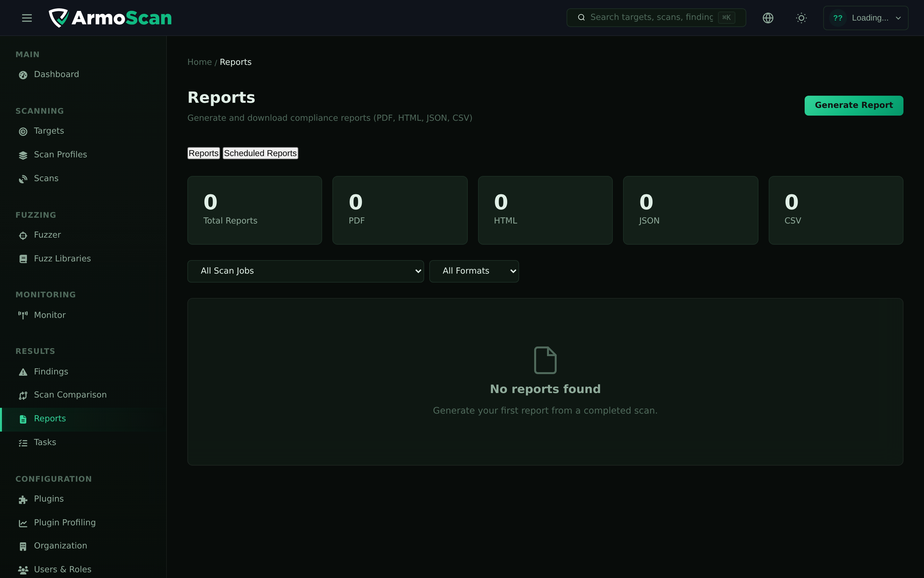The image size is (924, 578).
Task: Click the Fuzz Libraries book icon
Action: click(x=23, y=259)
